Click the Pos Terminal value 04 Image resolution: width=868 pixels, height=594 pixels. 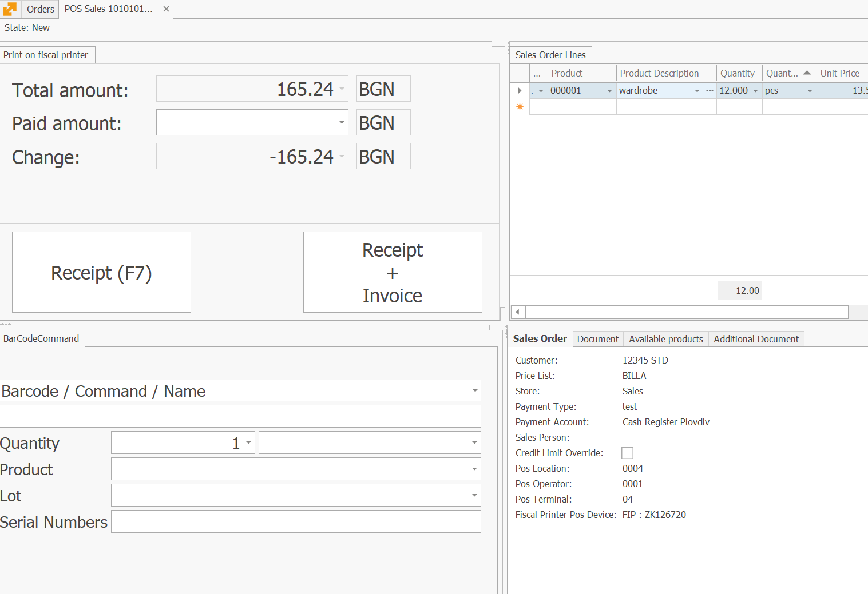coord(628,499)
